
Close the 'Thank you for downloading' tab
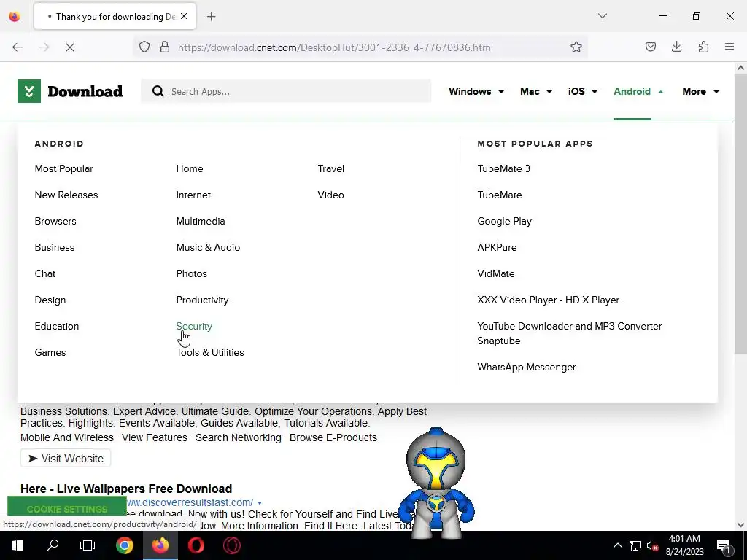(x=184, y=16)
